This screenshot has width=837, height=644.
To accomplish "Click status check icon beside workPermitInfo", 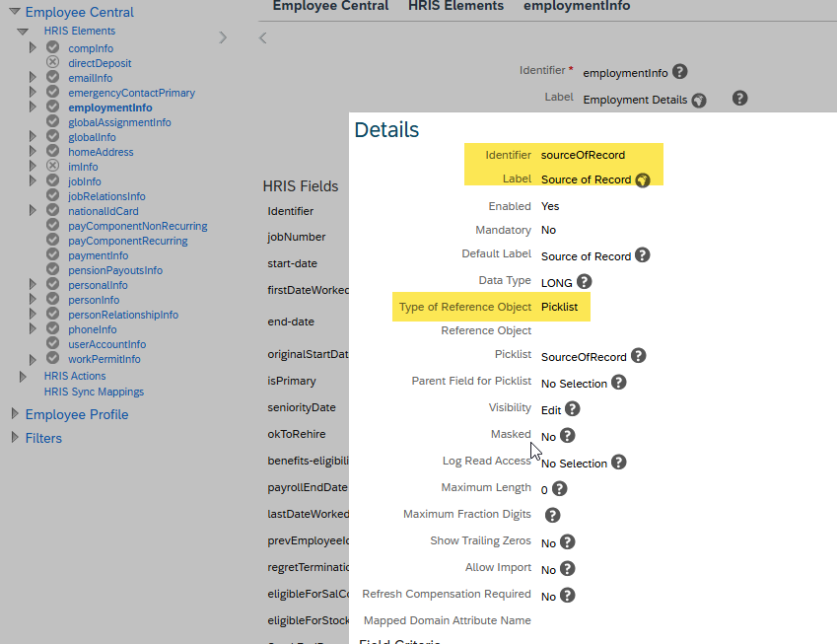I will click(x=52, y=358).
